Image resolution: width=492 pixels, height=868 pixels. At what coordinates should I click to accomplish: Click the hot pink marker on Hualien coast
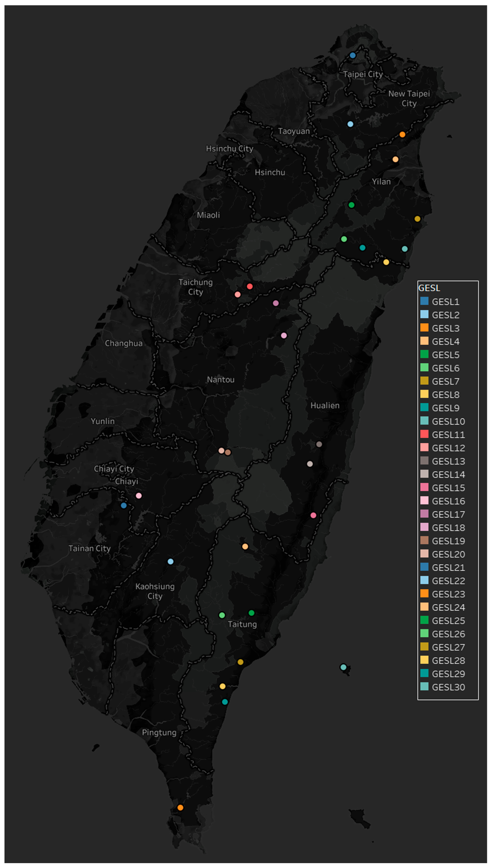[313, 515]
